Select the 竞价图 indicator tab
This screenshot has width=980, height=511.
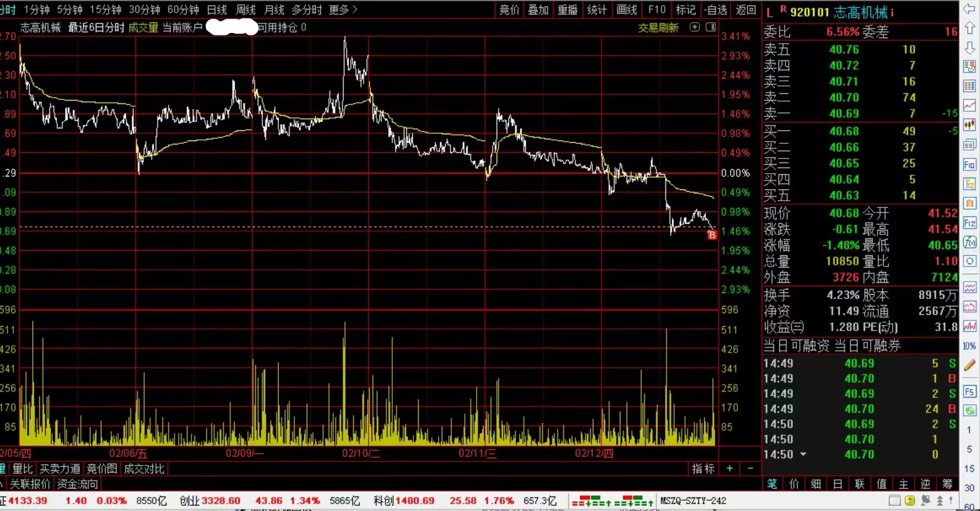coord(102,469)
